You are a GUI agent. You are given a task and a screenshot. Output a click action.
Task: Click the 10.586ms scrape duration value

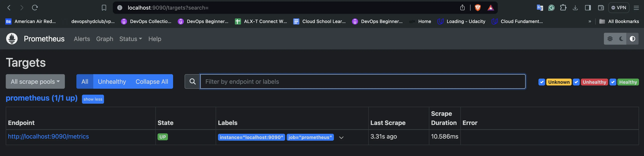point(444,136)
